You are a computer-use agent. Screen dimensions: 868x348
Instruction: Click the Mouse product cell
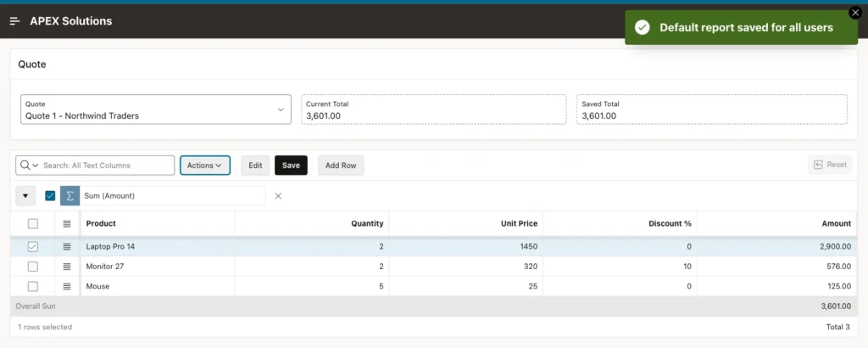(157, 287)
